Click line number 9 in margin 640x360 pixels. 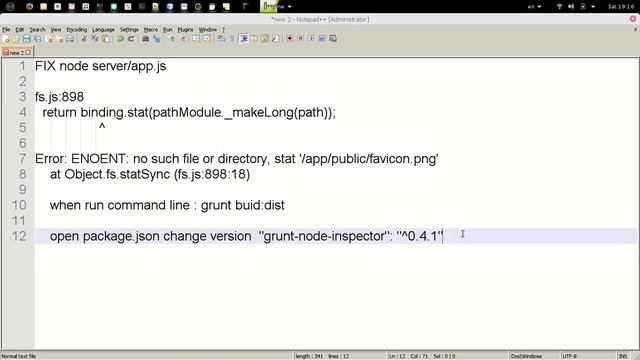click(22, 190)
